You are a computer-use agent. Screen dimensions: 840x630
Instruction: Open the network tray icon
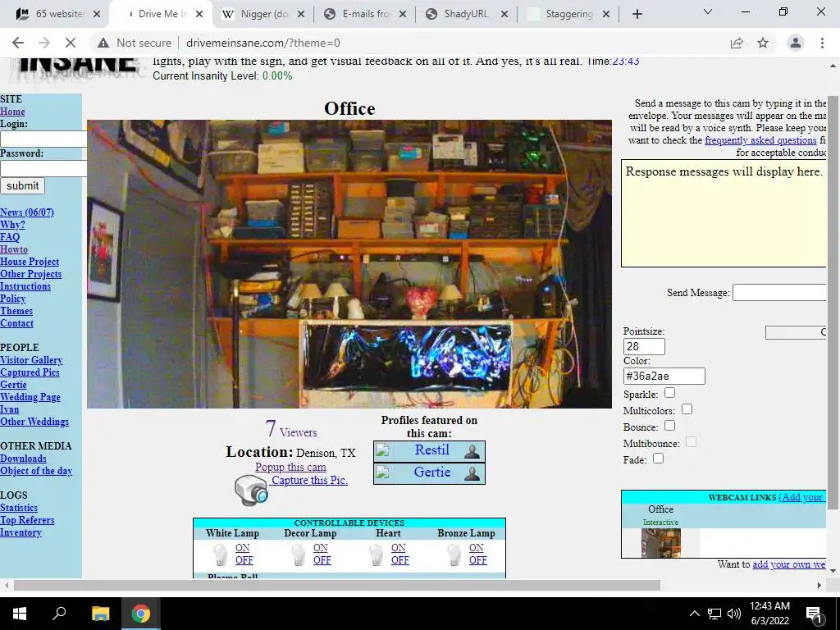[x=714, y=614]
